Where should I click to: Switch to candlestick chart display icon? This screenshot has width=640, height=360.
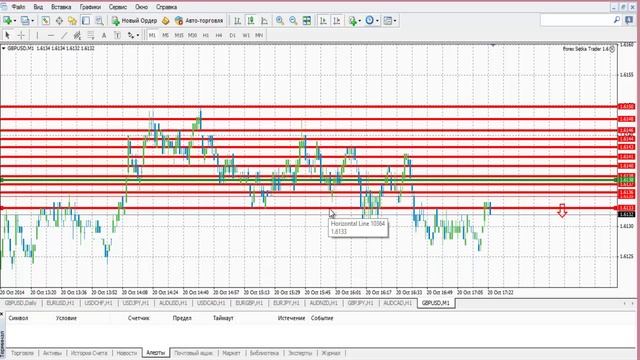251,20
